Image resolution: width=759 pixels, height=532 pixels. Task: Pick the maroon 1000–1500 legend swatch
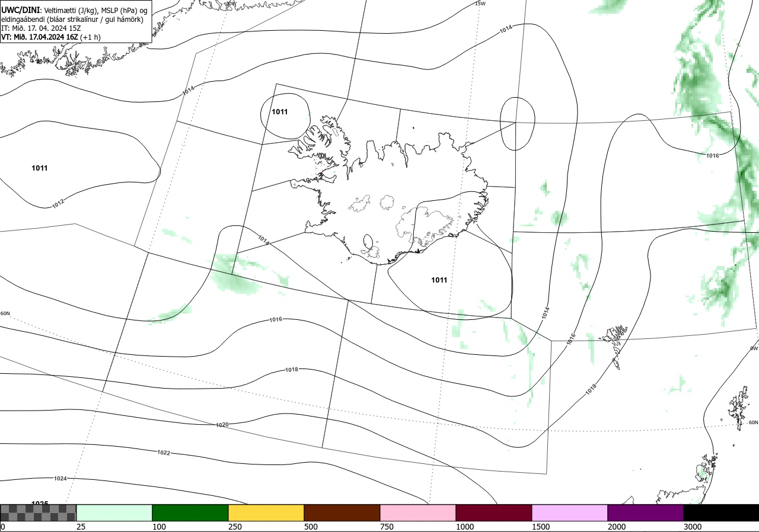(494, 512)
